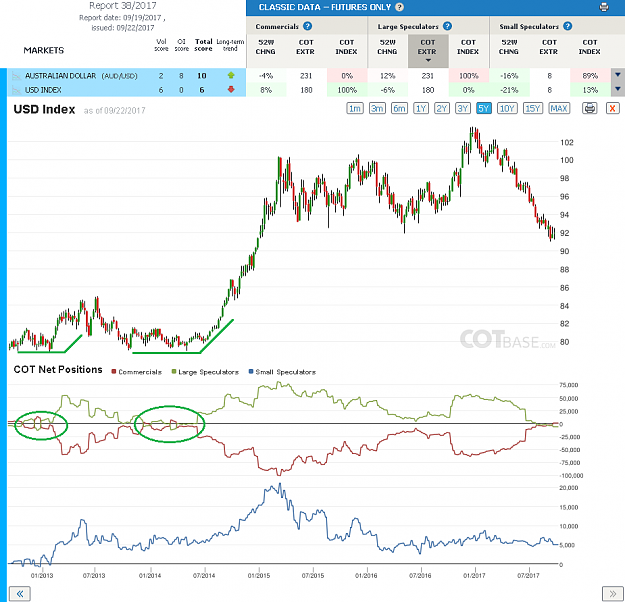Select the 3Y chart range
Screen dimensions: 625x602
[463, 108]
